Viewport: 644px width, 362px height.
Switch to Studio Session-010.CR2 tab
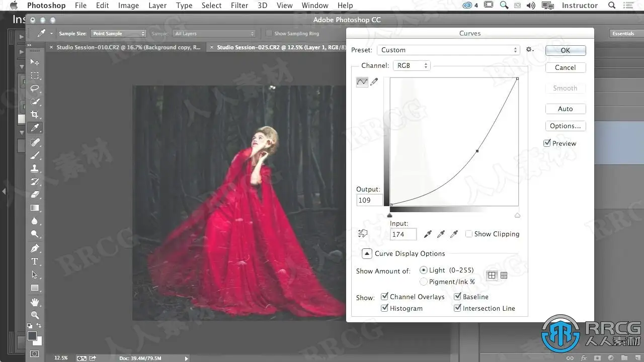[x=128, y=47]
